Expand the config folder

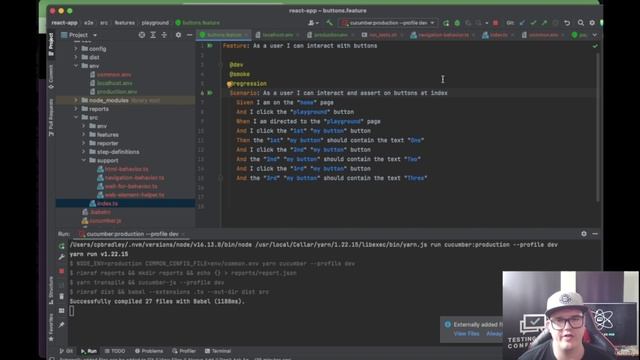click(x=76, y=49)
